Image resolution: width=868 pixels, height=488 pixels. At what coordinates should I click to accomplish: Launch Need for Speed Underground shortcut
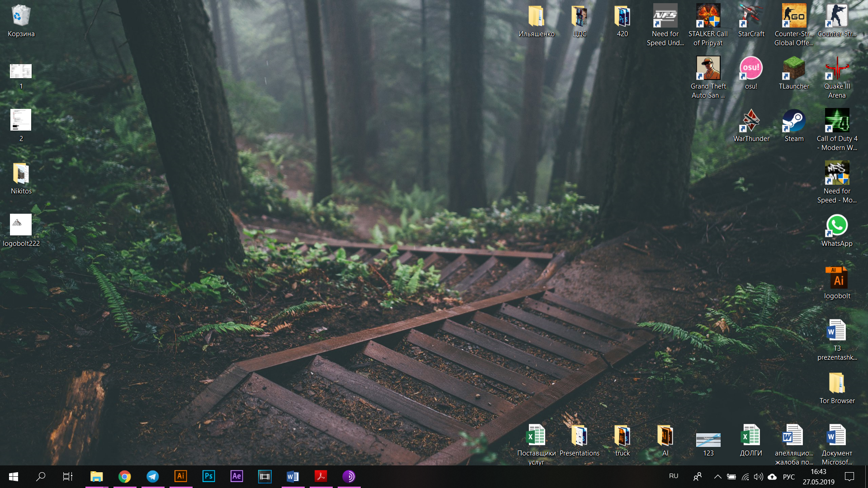click(665, 25)
